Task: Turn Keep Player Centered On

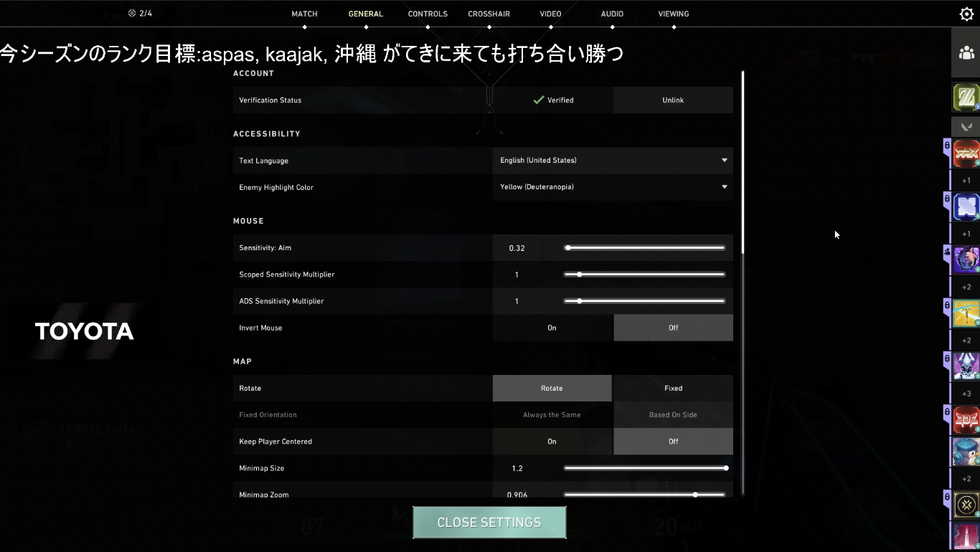Action: [x=552, y=442]
